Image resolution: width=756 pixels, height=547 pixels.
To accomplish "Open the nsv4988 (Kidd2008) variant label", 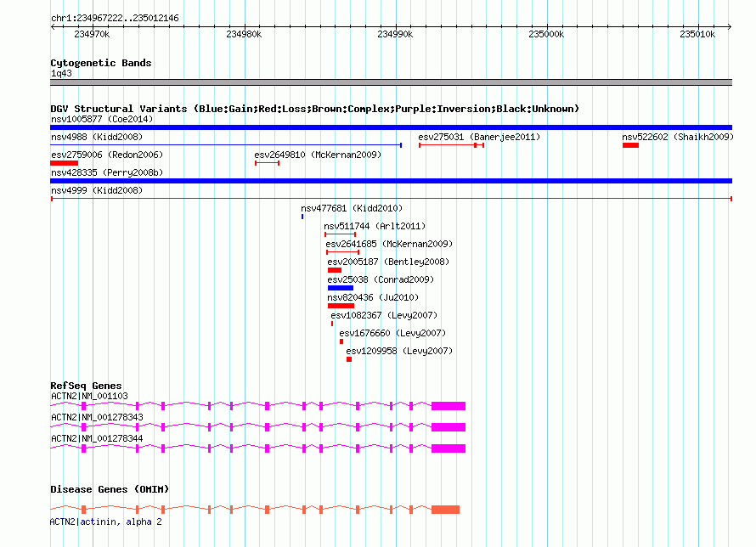I will 97,137.
